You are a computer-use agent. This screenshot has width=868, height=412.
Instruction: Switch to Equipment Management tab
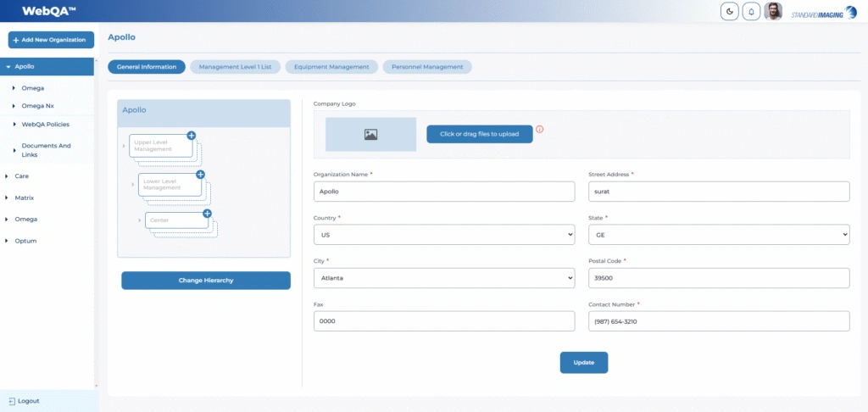(331, 67)
